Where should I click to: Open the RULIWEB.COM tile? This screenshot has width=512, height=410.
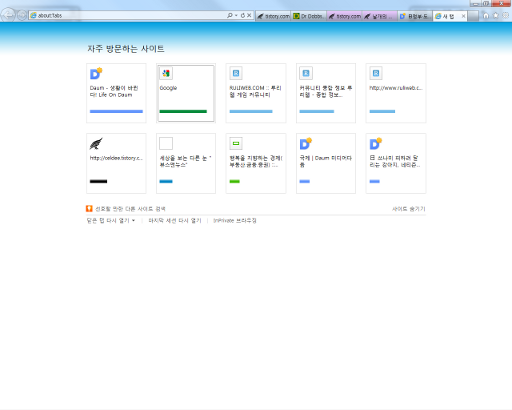[x=256, y=93]
